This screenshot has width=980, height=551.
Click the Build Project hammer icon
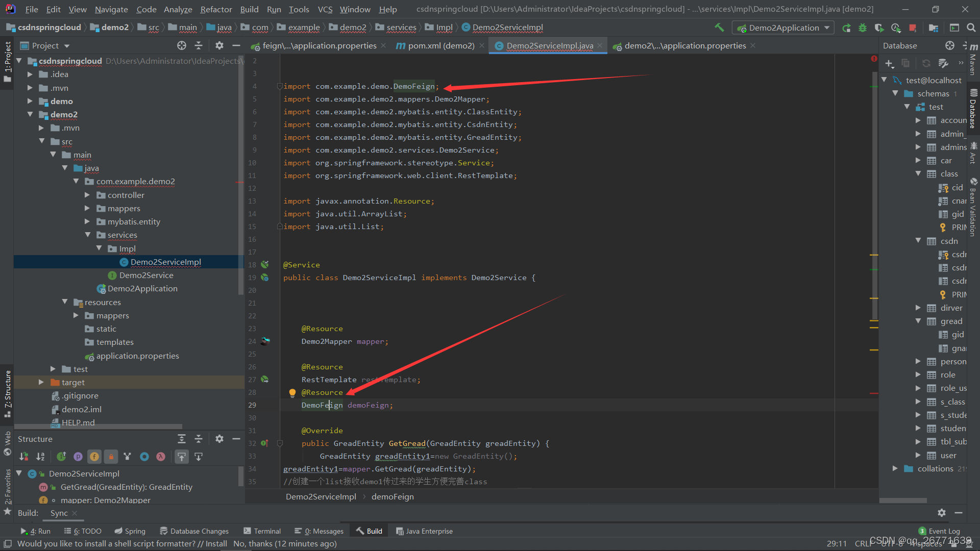click(719, 28)
